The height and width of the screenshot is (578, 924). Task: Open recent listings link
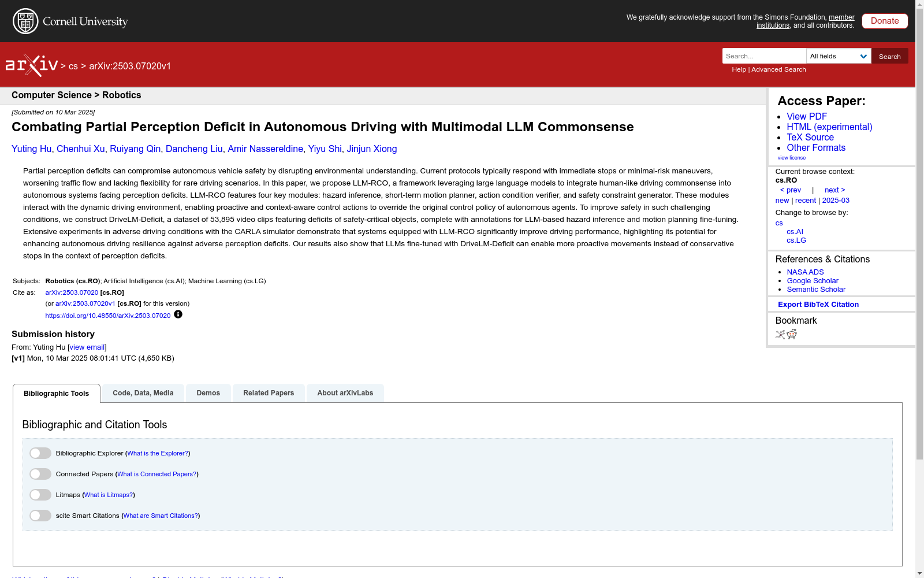[x=806, y=201]
